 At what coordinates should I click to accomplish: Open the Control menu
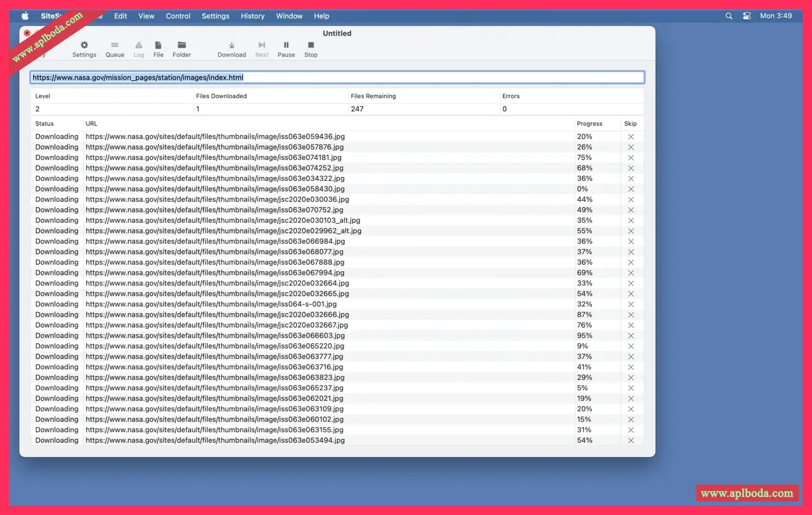178,16
